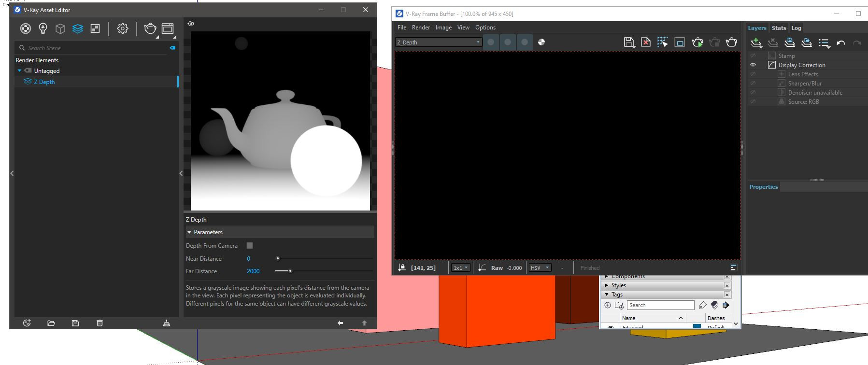Screen dimensions: 868x365
Task: Create new layer in Layers panel
Action: pyautogui.click(x=756, y=43)
